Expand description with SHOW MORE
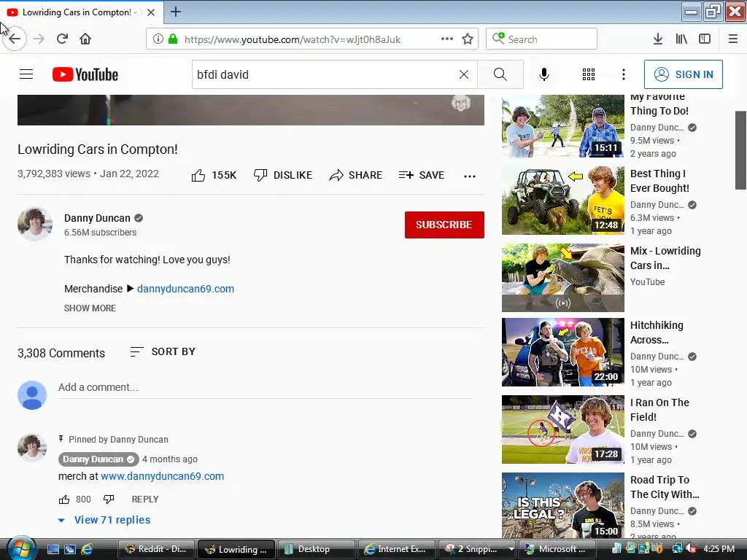The image size is (747, 560). tap(90, 308)
